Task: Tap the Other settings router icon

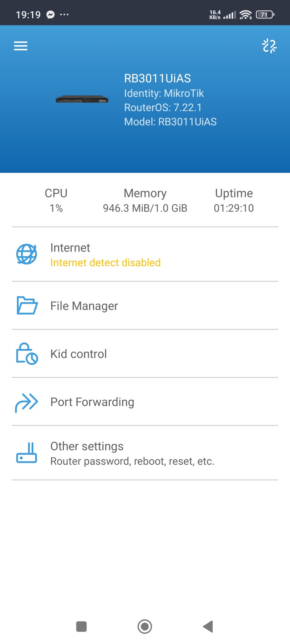Action: [27, 453]
